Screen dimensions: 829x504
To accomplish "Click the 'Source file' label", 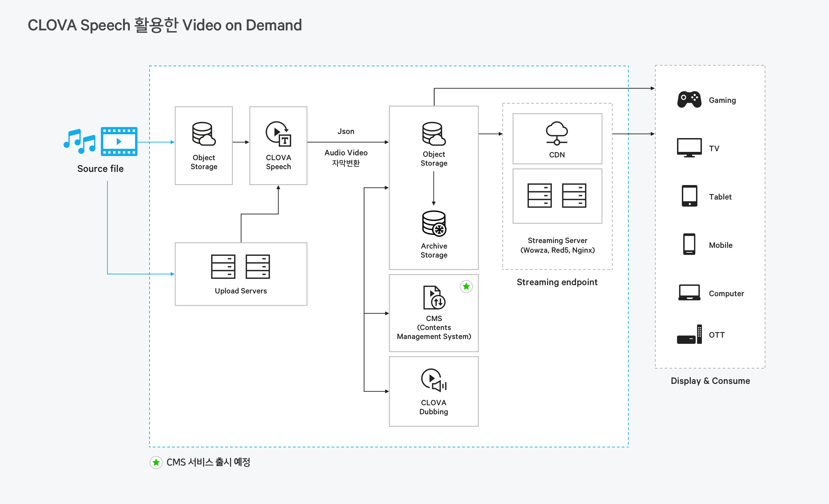I will point(101,169).
